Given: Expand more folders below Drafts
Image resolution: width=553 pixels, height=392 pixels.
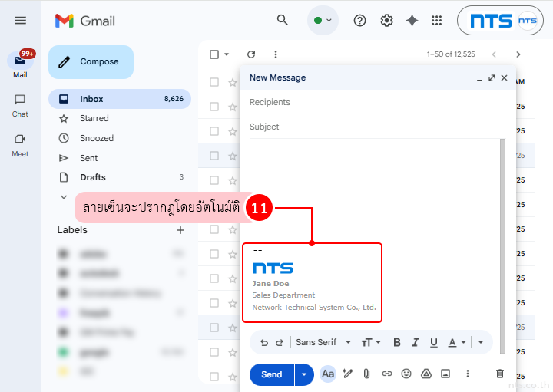Looking at the screenshot, I should click(64, 197).
